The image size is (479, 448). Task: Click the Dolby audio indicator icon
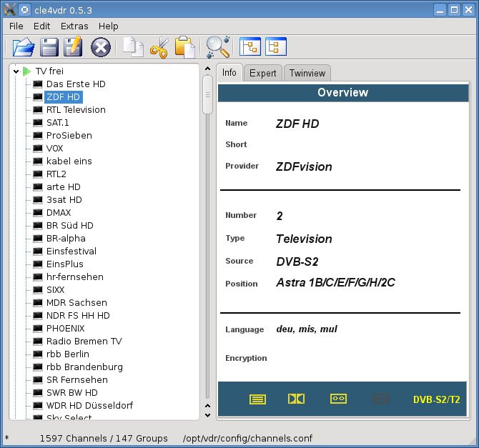(x=296, y=399)
